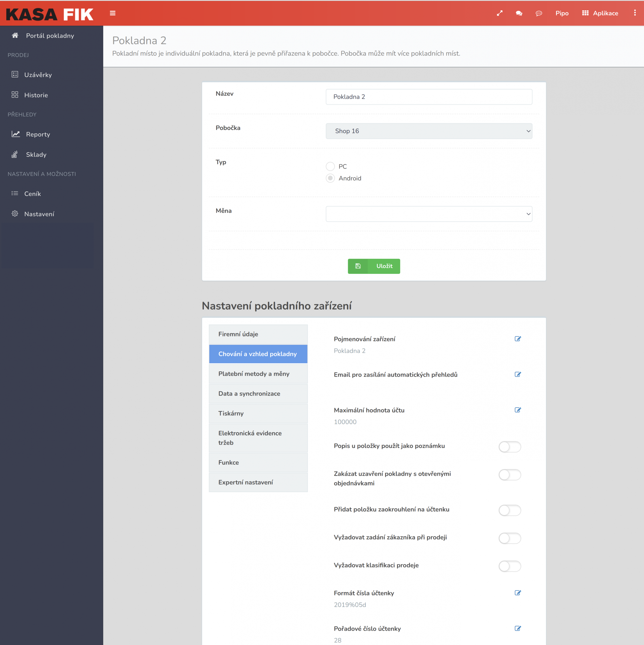
Task: Open the Data a synchronizace tab
Action: [x=258, y=394]
